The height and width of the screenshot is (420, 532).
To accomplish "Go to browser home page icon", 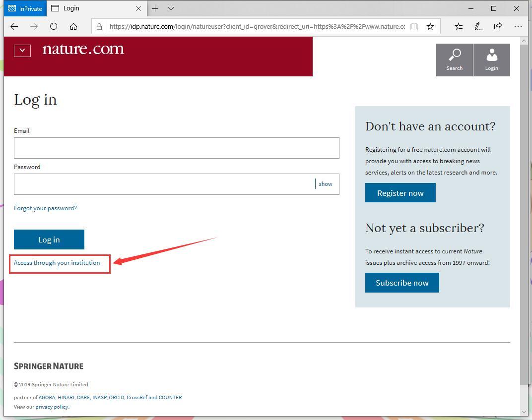I will [x=73, y=26].
